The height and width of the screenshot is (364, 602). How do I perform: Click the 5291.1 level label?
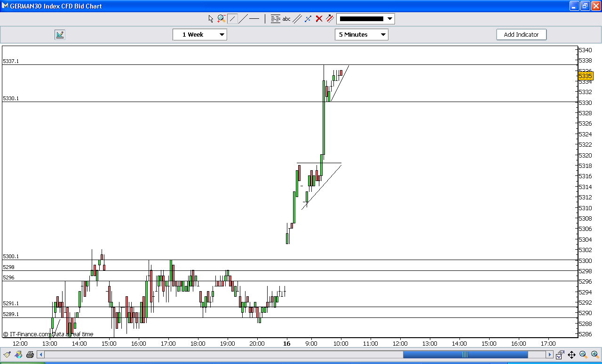11,303
